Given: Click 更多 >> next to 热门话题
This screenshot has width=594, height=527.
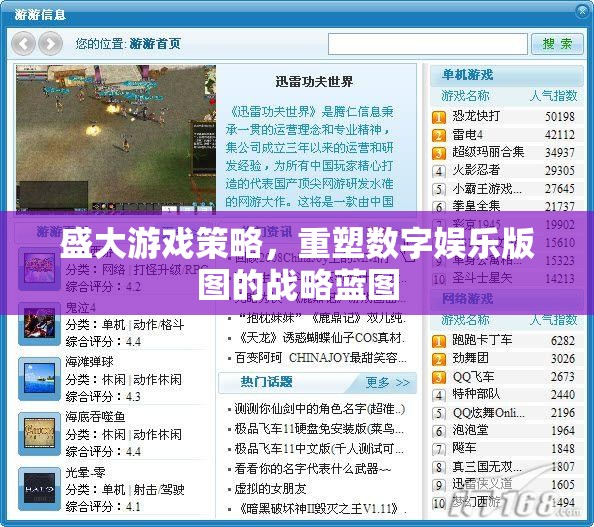Looking at the screenshot, I should (388, 382).
